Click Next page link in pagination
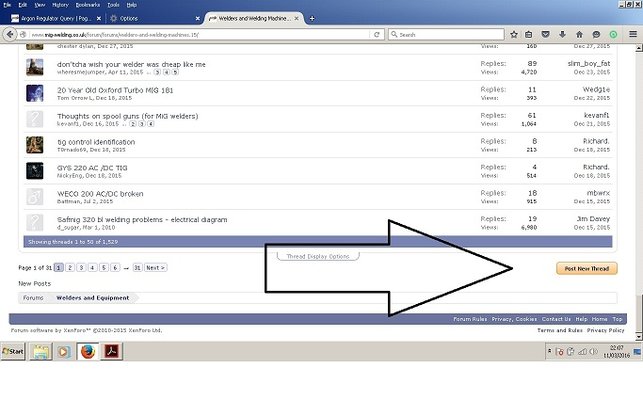The height and width of the screenshot is (400, 643). coord(155,268)
